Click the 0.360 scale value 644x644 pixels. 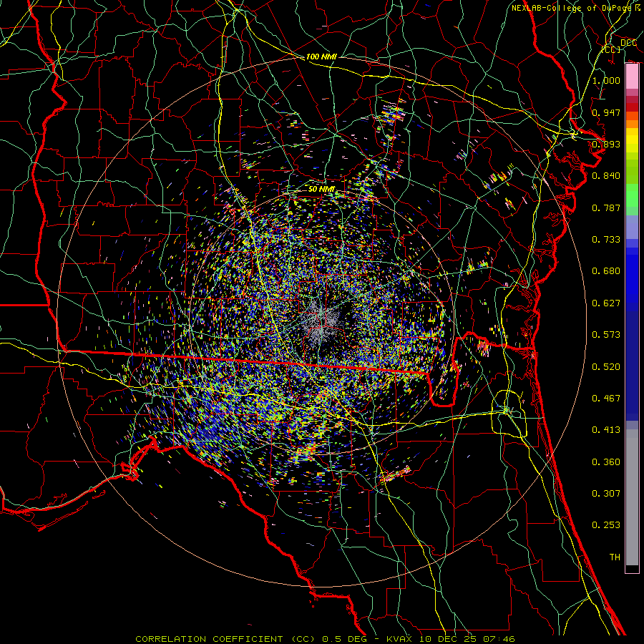pyautogui.click(x=606, y=462)
